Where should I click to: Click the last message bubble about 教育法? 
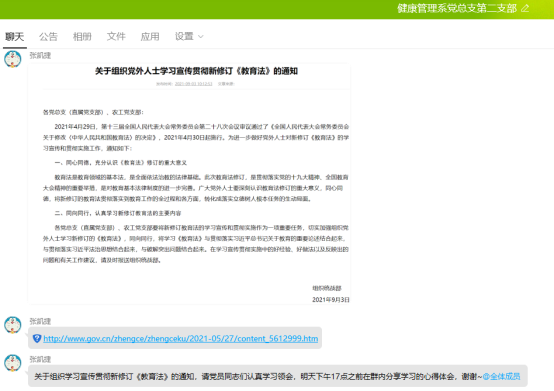(278, 376)
